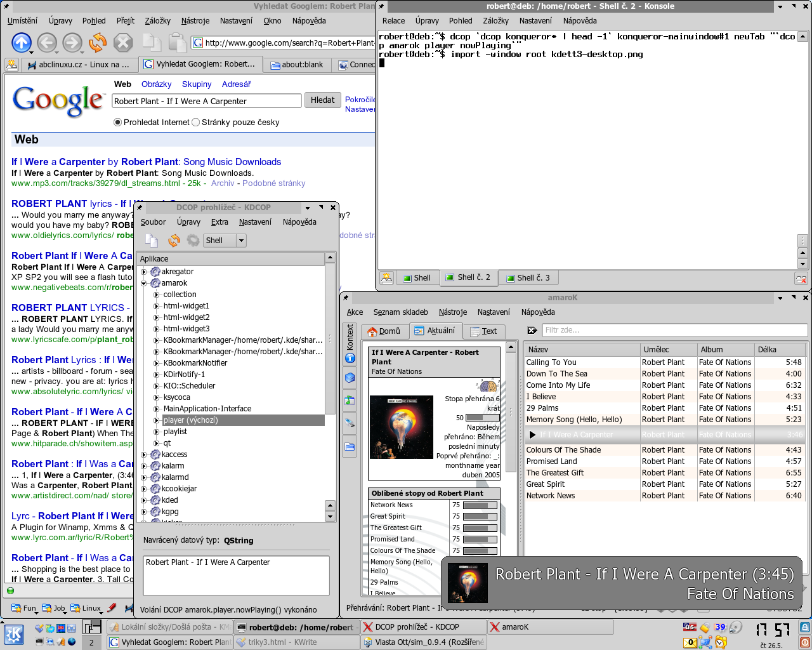The height and width of the screenshot is (650, 812).
Task: Expand the kaccess node in KDCOP tree
Action: pyautogui.click(x=144, y=454)
